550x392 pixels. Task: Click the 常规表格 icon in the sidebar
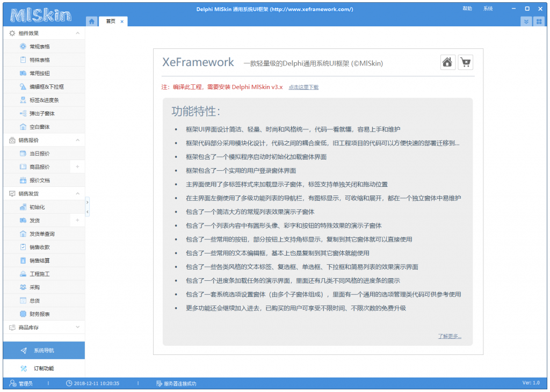pos(23,47)
